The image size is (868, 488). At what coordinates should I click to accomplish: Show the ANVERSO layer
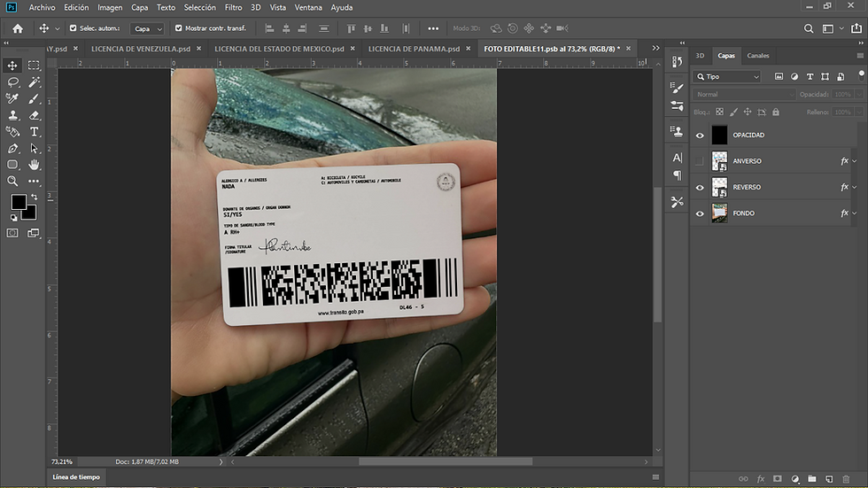pos(700,161)
